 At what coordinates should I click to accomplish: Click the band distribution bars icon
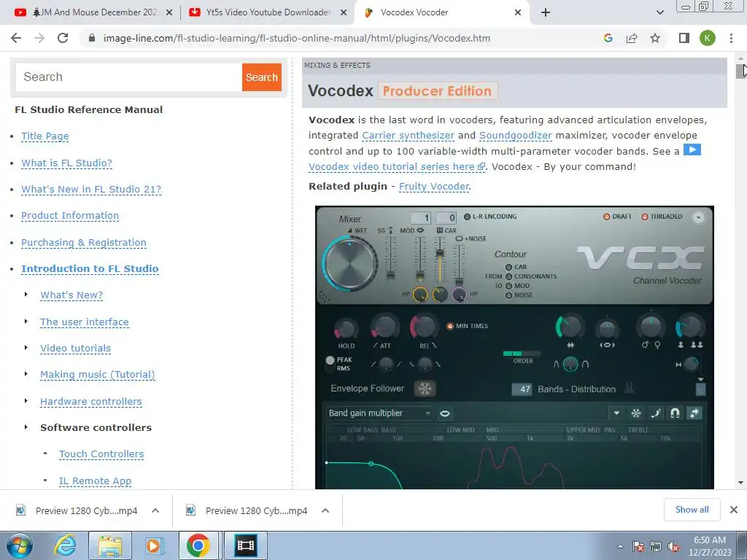tap(630, 389)
